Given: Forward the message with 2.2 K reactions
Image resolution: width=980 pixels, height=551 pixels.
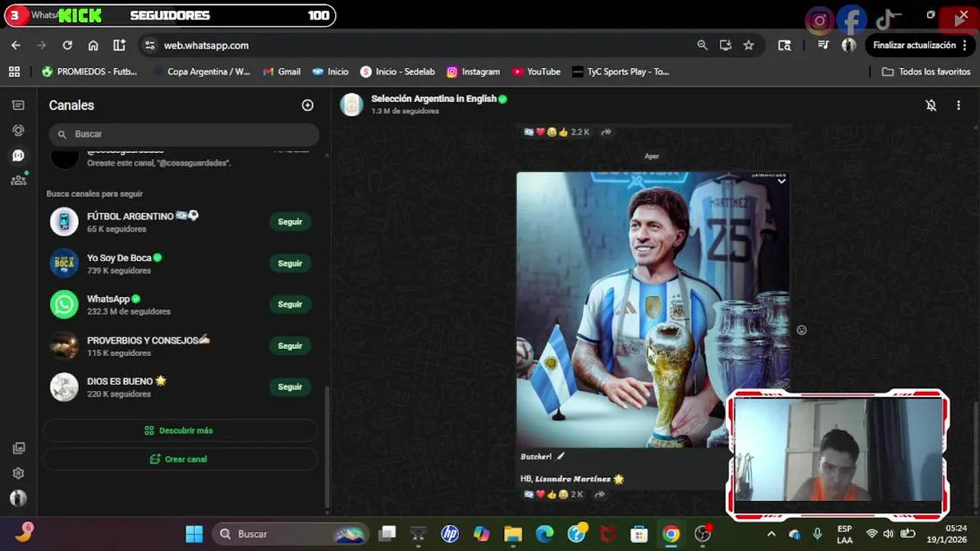Looking at the screenshot, I should 606,132.
